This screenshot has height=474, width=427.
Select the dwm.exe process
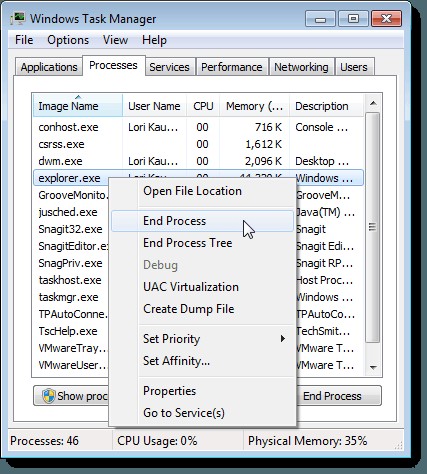(198, 161)
